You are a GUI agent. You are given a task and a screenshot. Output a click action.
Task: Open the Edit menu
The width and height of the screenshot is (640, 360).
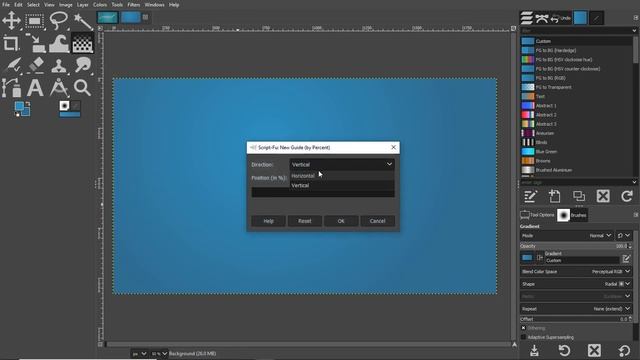click(x=18, y=5)
